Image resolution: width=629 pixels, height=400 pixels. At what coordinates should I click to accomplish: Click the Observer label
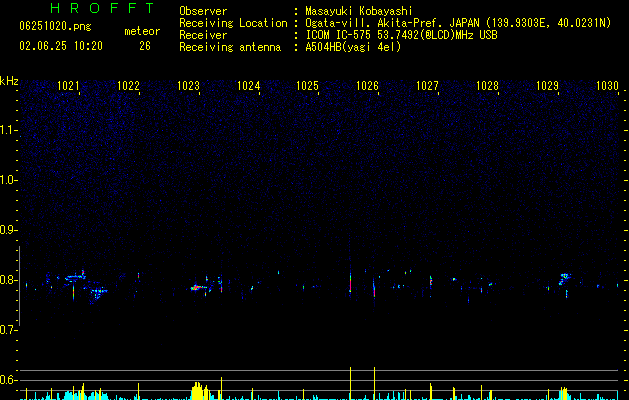pos(203,11)
